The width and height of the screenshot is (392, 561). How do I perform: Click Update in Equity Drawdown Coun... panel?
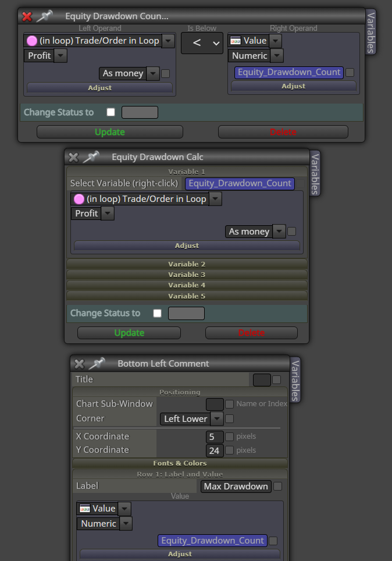coord(110,132)
